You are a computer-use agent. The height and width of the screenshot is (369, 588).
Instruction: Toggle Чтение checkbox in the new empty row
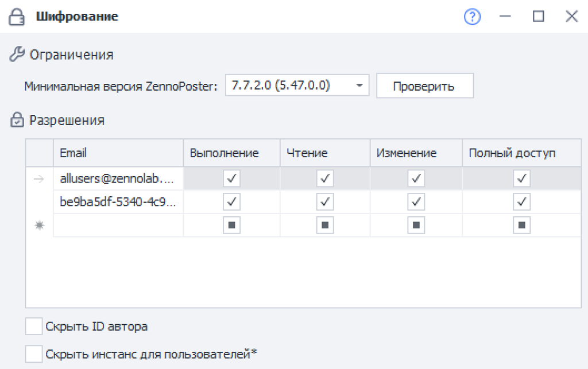(x=325, y=226)
